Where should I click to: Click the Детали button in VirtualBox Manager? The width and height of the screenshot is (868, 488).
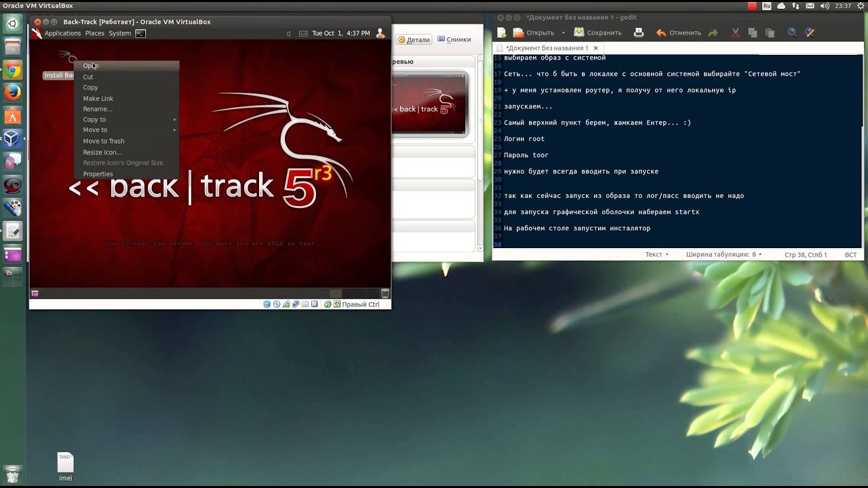[413, 39]
